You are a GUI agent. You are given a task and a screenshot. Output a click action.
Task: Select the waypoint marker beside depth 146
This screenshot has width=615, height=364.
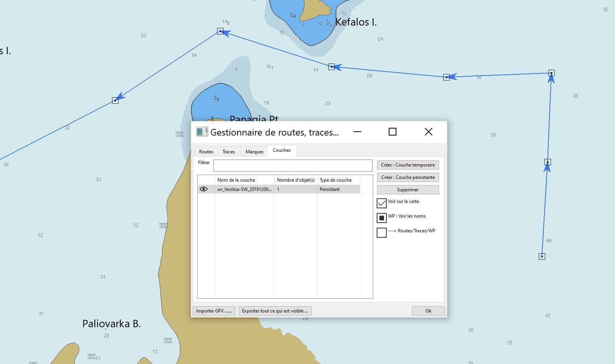220,31
